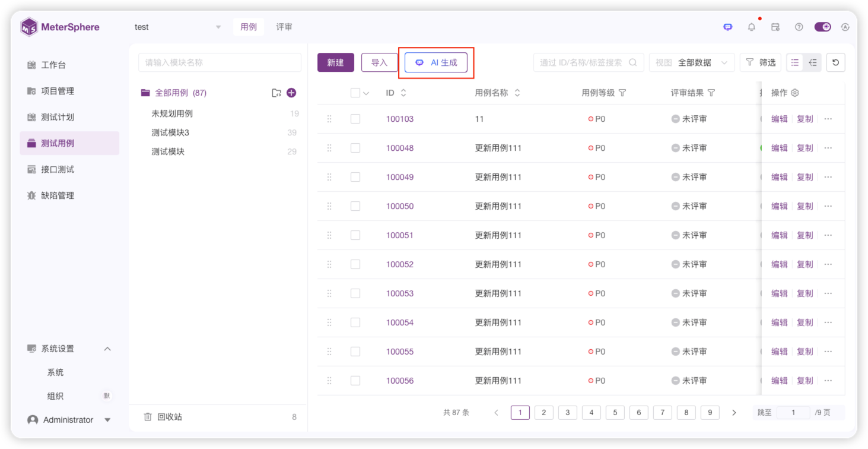Screen dimensions: 868x449
Task: Check the box for case 100103
Action: click(x=355, y=119)
